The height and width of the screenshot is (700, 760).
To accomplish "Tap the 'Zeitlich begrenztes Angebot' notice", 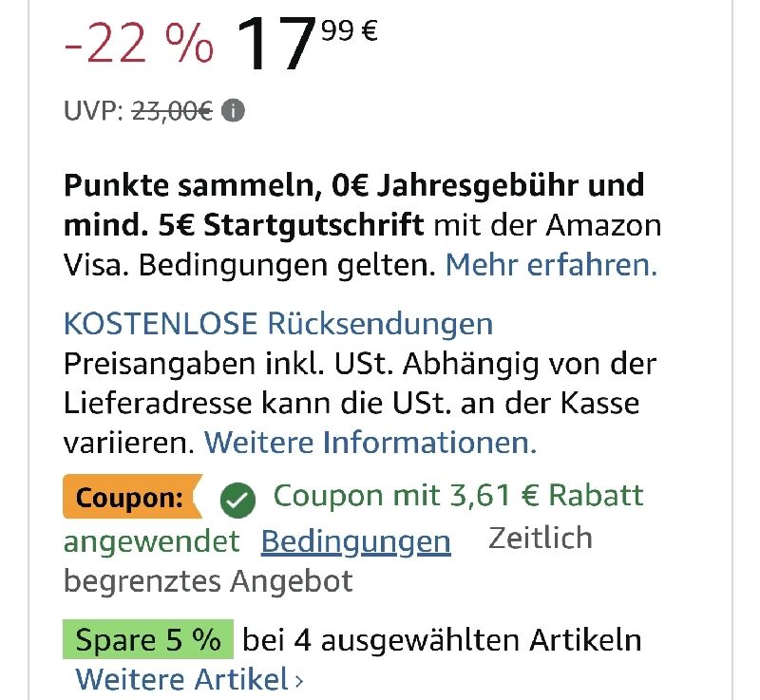I will coord(328,559).
